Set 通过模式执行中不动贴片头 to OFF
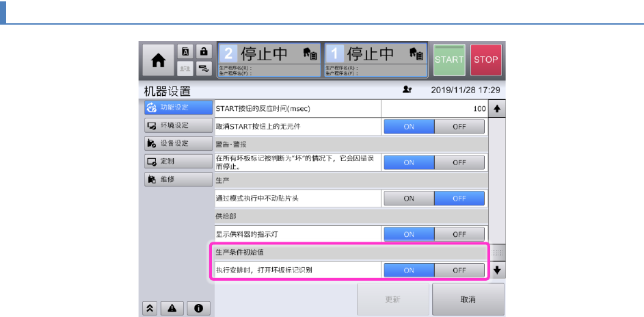 coord(459,199)
